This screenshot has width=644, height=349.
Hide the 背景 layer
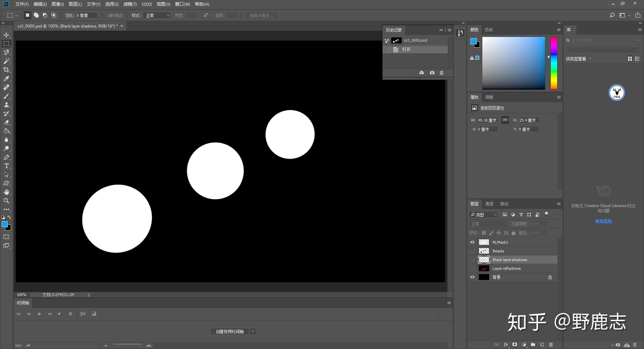472,277
